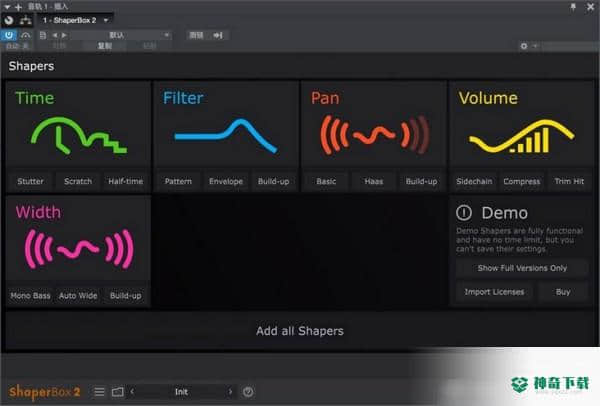
Task: Choose the Build-up preset under Filter
Action: point(273,181)
